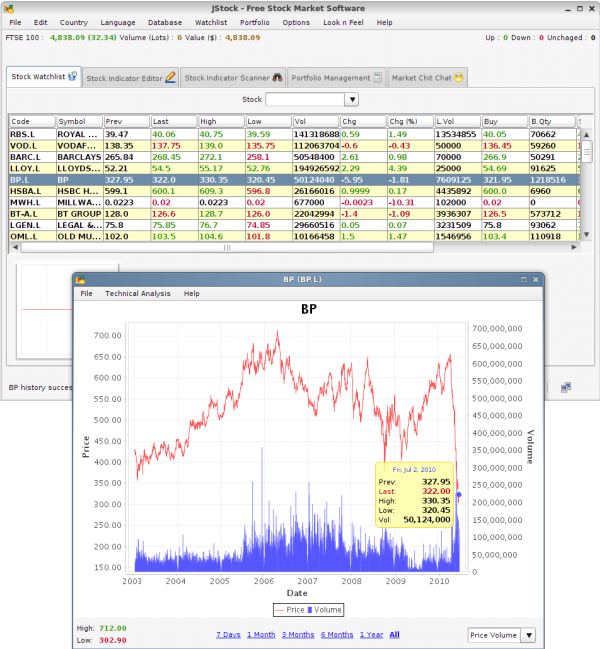Click the horizontal scrollbar left arrow
Viewport: 600px width, 649px height.
(15, 247)
